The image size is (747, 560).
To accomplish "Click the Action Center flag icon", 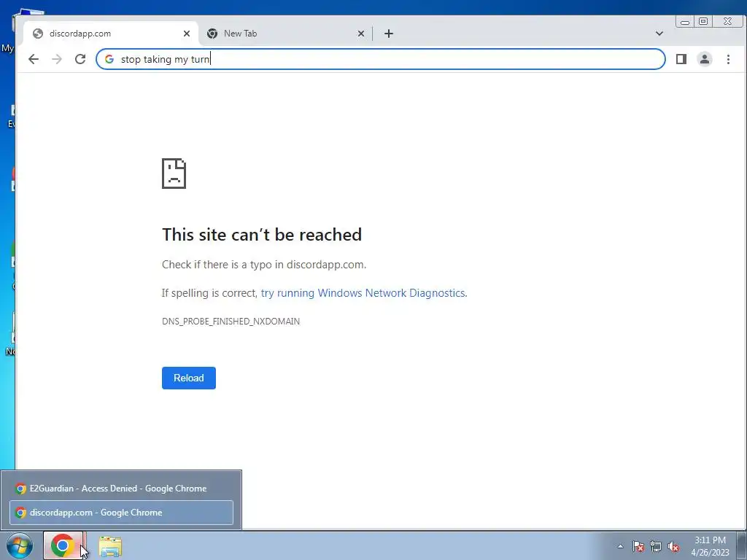I will [638, 546].
